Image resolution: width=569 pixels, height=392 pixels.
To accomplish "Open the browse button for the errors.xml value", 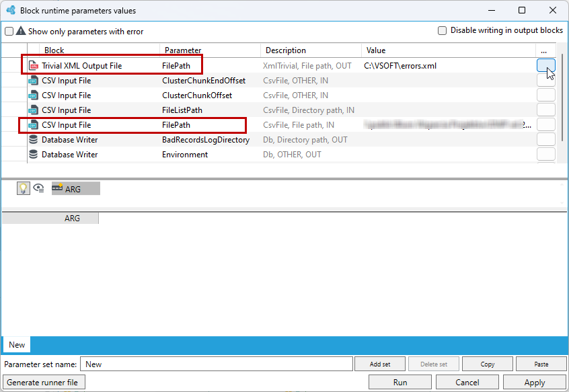I will pyautogui.click(x=545, y=65).
